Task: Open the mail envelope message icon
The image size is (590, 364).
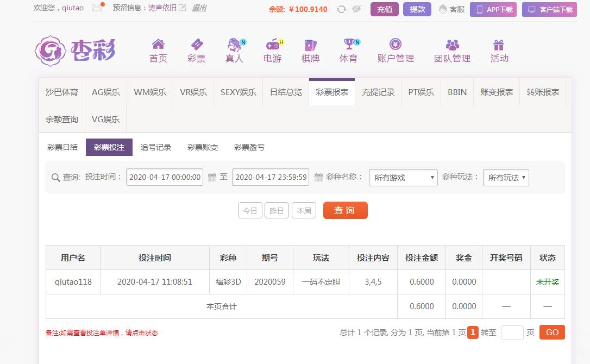Action: pyautogui.click(x=97, y=7)
